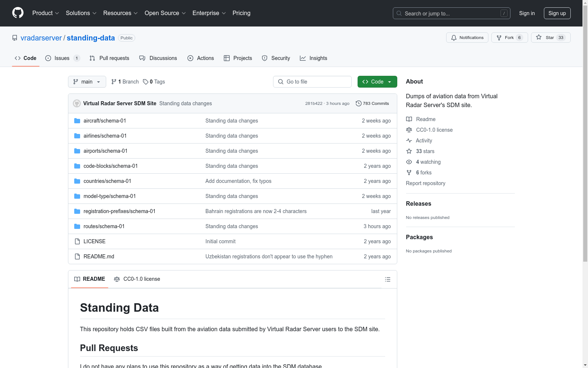Expand the Enterprise menu

pos(209,13)
